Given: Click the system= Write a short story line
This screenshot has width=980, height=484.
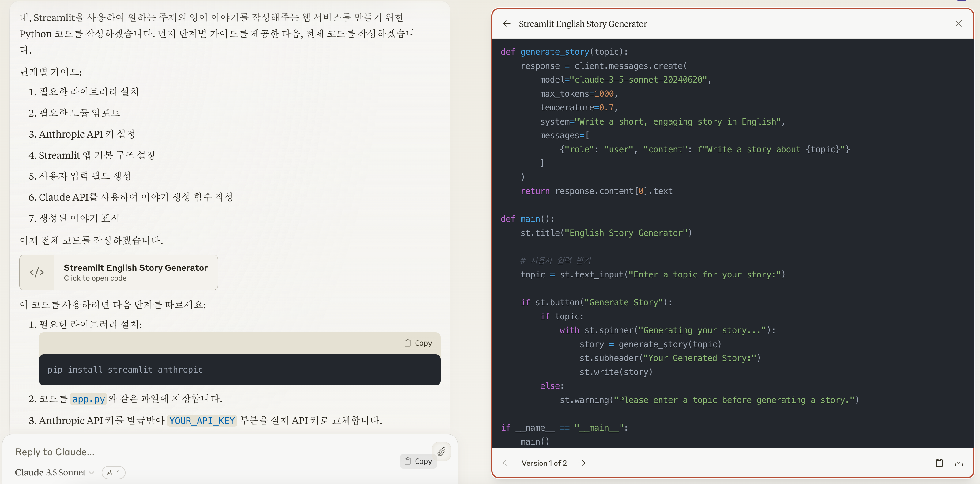Looking at the screenshot, I should pyautogui.click(x=662, y=121).
